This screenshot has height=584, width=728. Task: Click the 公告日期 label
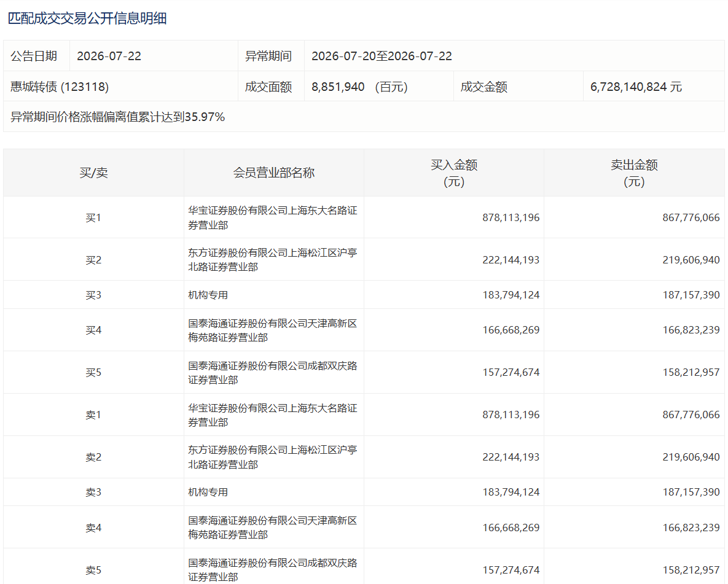[x=34, y=56]
